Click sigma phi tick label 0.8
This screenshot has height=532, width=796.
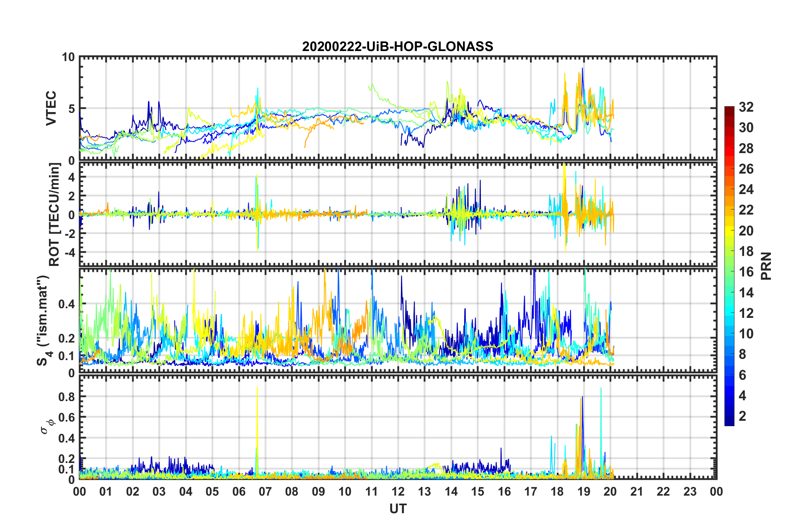tap(67, 396)
